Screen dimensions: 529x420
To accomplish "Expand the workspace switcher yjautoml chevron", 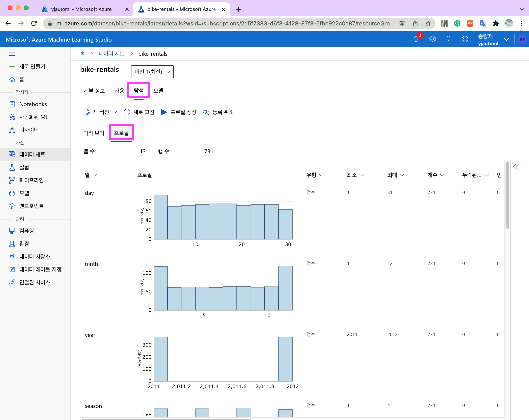I will (x=506, y=39).
